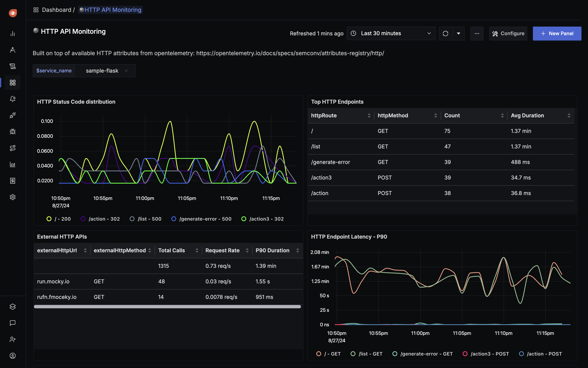Toggle the '/ - GET' latency legend series
This screenshot has width=588, height=368.
tap(329, 354)
